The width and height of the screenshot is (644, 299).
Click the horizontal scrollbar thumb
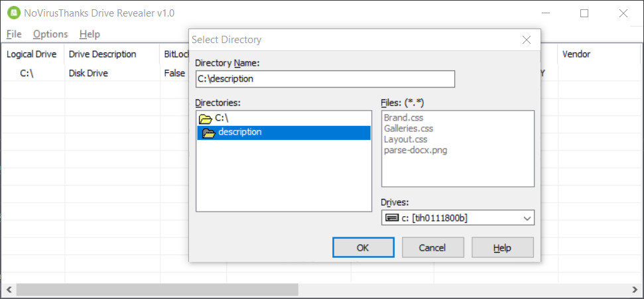point(157,290)
